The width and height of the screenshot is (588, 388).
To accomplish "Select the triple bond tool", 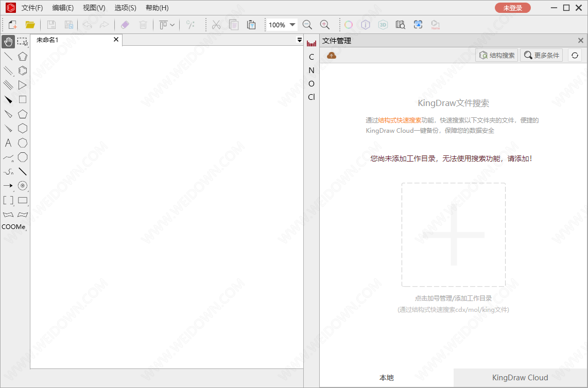I will (x=8, y=85).
